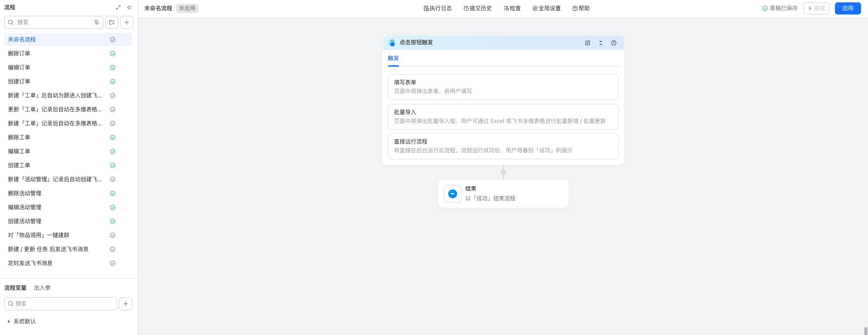Screen dimensions: 868x335
Task: Click the switch-trigger icon on node header
Action: coord(588,43)
